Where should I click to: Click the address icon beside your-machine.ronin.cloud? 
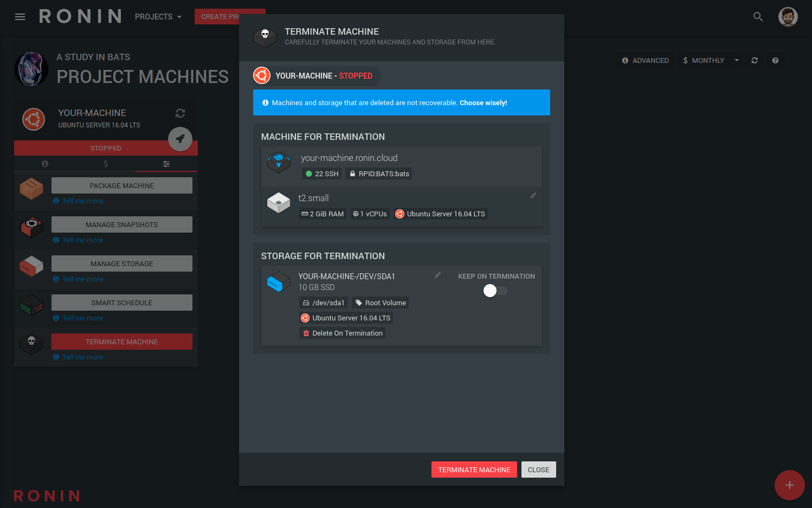pyautogui.click(x=279, y=162)
